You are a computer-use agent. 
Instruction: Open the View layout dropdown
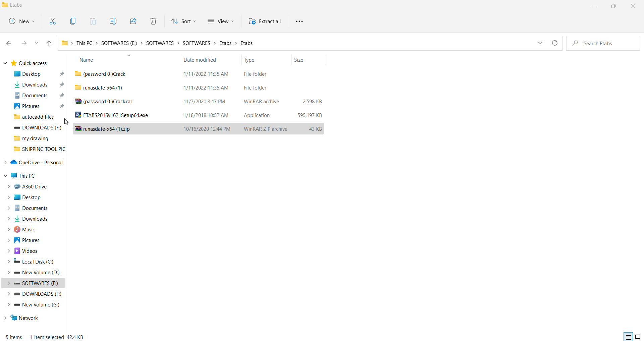[221, 21]
